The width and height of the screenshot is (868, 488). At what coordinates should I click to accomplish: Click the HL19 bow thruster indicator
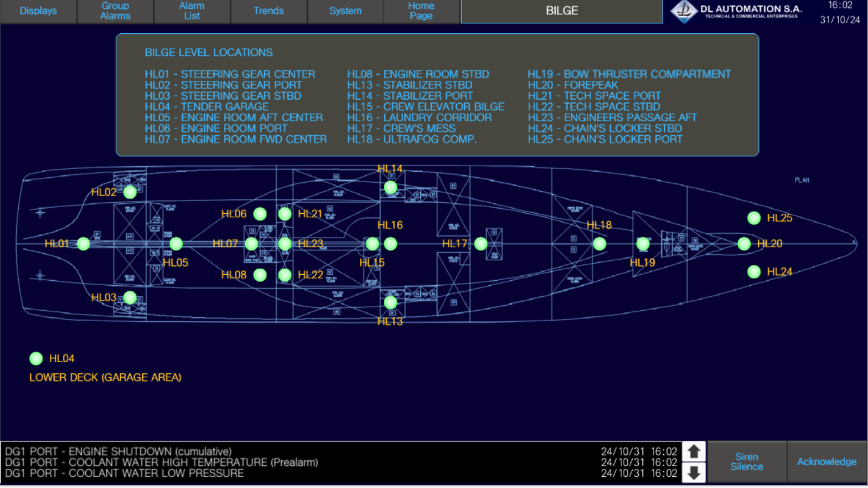point(643,244)
